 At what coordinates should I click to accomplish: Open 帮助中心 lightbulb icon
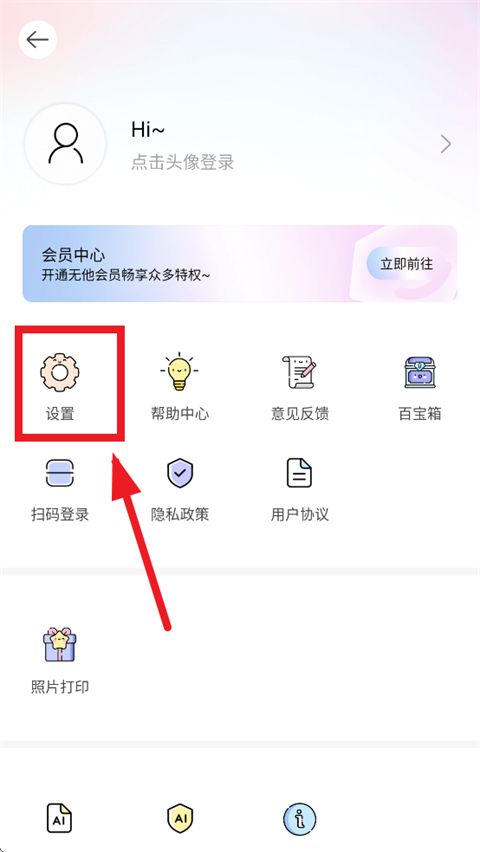pos(179,372)
